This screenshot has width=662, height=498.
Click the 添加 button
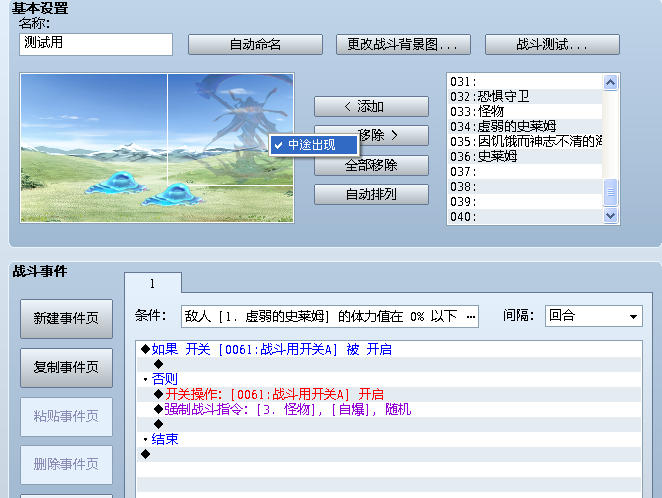[x=372, y=106]
